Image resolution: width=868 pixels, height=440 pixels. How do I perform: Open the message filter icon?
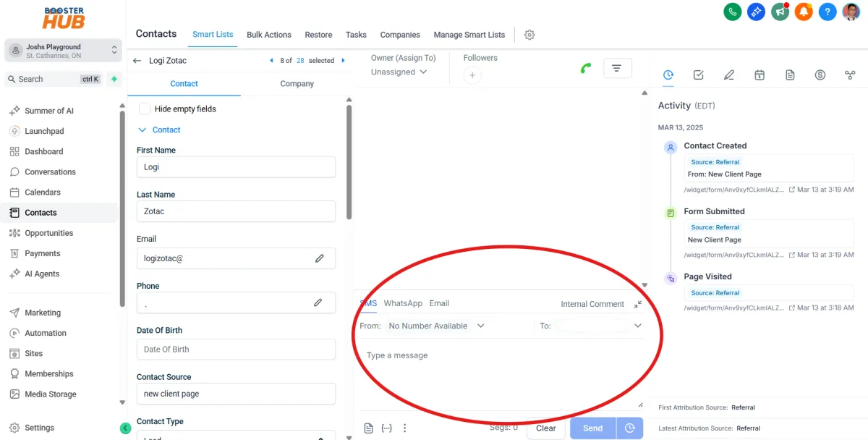(618, 67)
